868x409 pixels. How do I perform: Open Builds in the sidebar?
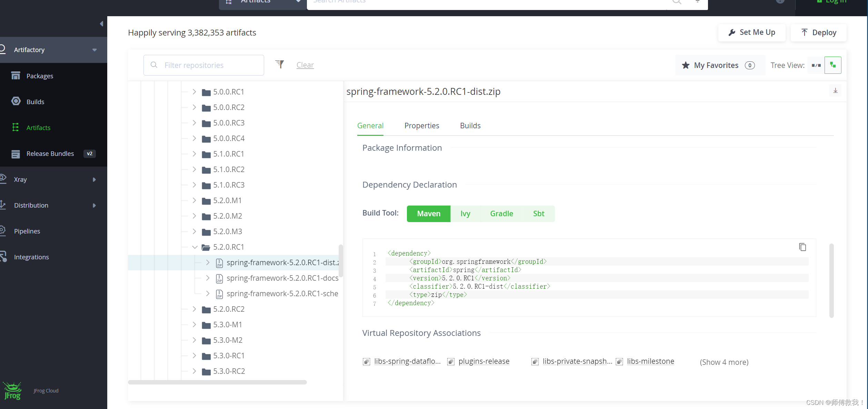[35, 102]
